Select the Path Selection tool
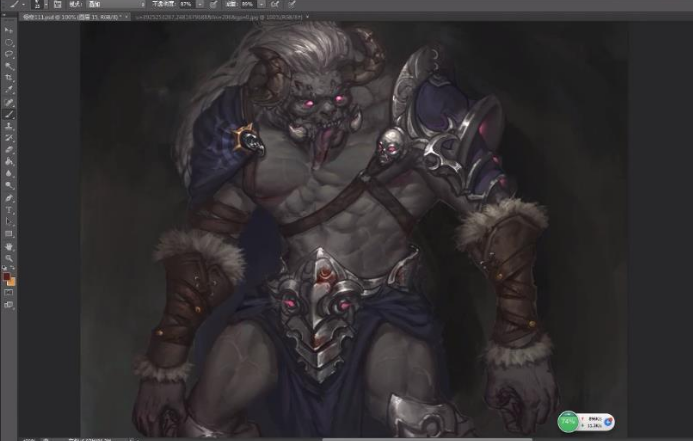Screen dimensions: 693x441 (x=8, y=222)
